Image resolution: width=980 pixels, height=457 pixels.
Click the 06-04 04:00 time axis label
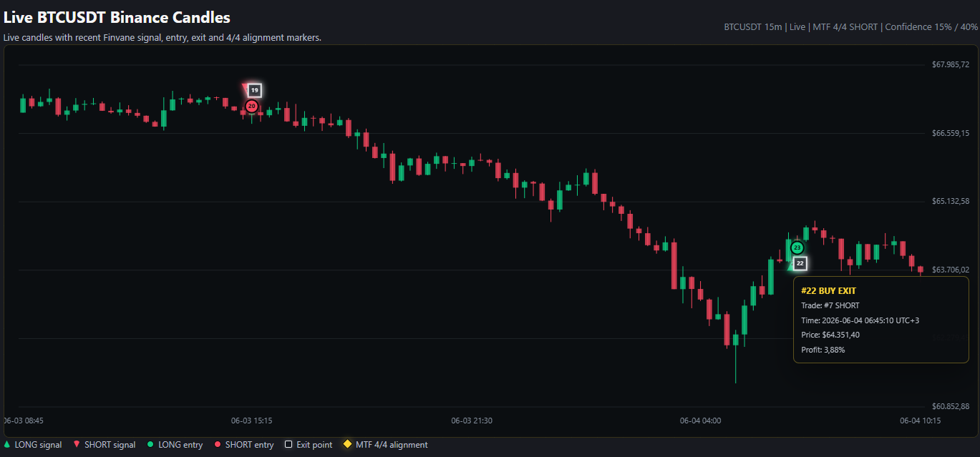[x=700, y=421]
